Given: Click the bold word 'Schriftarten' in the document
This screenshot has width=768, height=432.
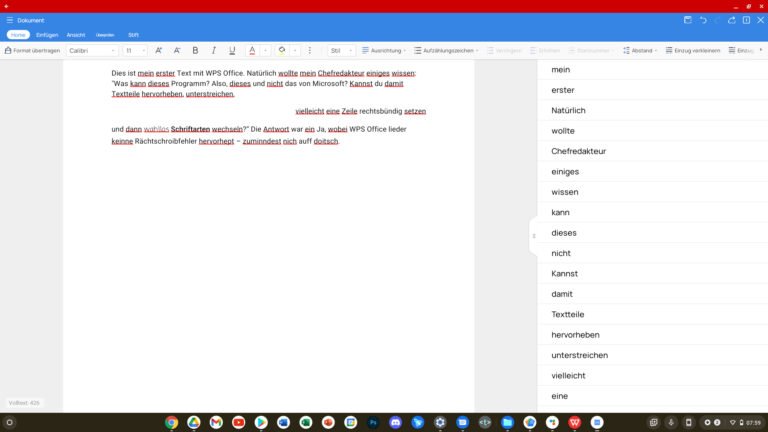Looking at the screenshot, I should 191,129.
